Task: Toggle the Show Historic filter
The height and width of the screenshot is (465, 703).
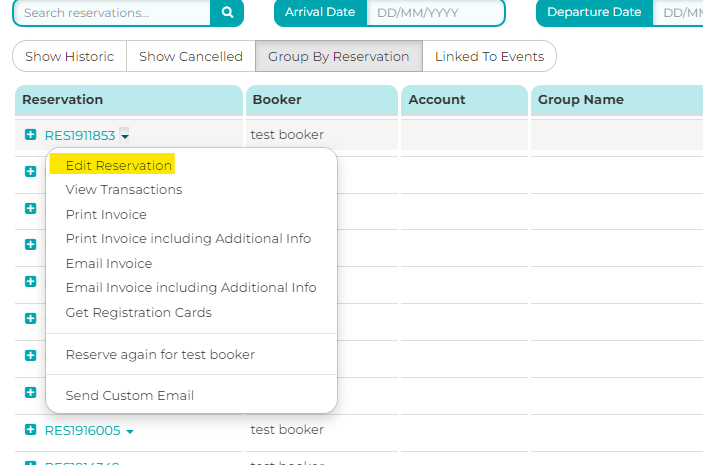Action: pyautogui.click(x=69, y=56)
